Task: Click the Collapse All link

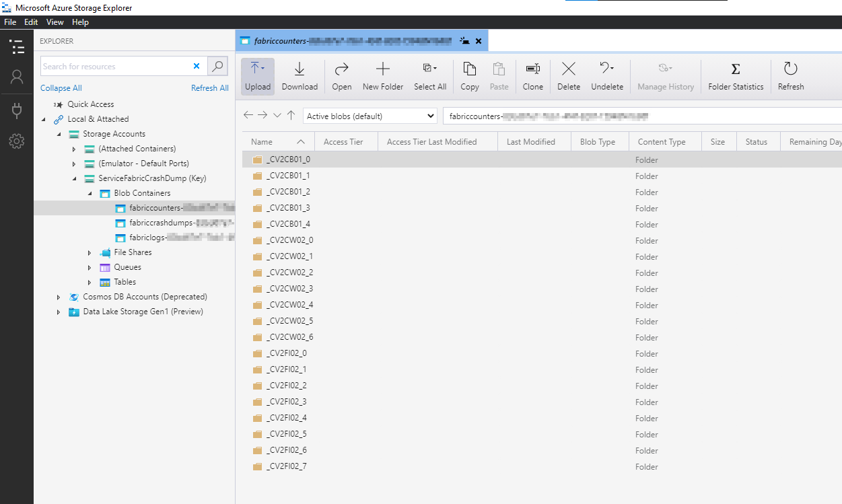Action: 61,88
